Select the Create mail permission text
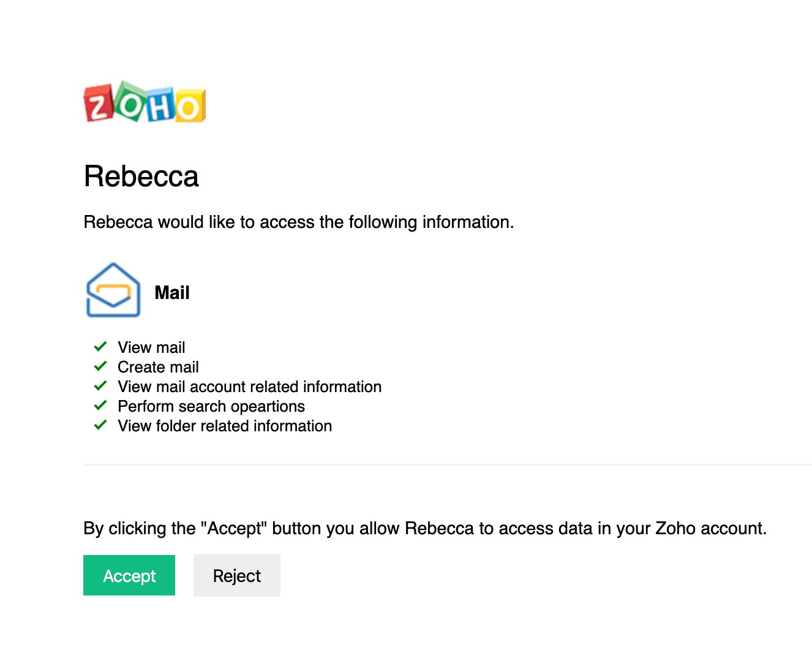 158,367
